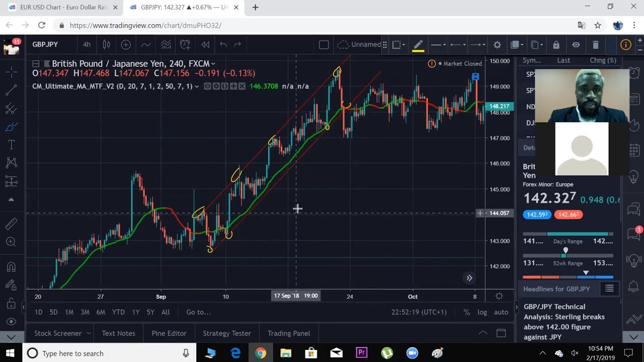The image size is (644, 362).
Task: Open the prediction and measurement tools
Action: click(x=11, y=181)
